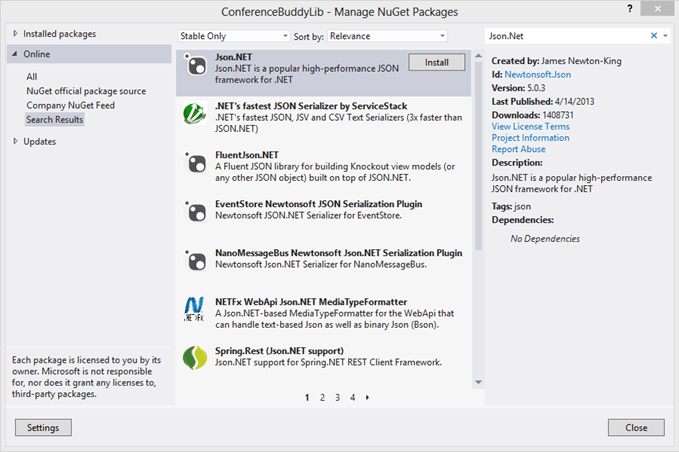Open search box history dropdown arrow

[665, 36]
